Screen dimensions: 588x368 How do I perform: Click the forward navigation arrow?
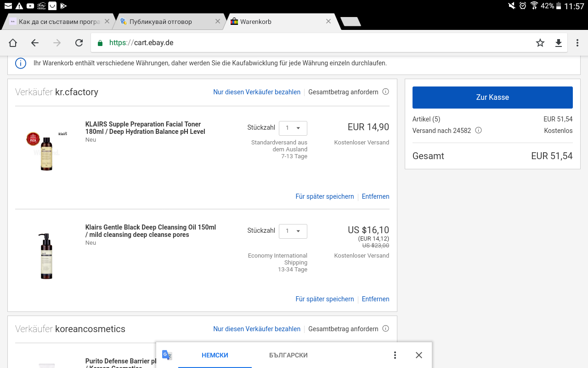(x=57, y=43)
